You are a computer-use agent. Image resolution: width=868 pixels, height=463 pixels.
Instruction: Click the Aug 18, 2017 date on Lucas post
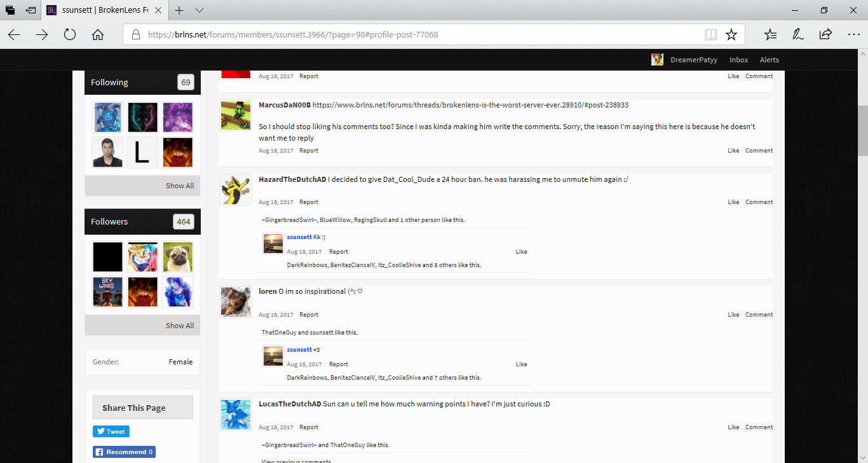(x=276, y=427)
